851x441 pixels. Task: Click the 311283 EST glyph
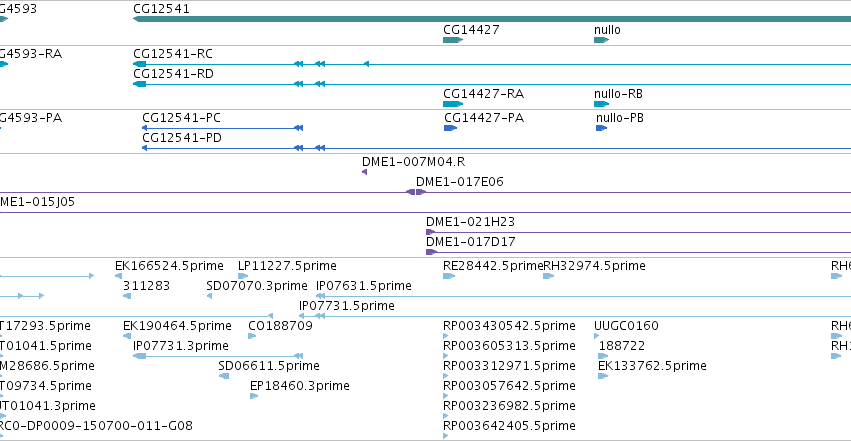[x=127, y=296]
